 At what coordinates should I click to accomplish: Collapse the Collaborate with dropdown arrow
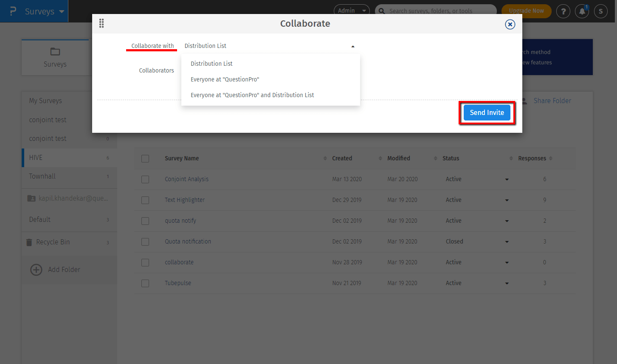point(352,46)
